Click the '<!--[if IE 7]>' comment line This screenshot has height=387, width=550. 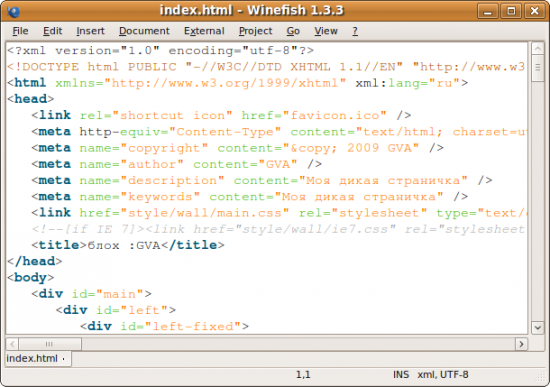pos(279,229)
